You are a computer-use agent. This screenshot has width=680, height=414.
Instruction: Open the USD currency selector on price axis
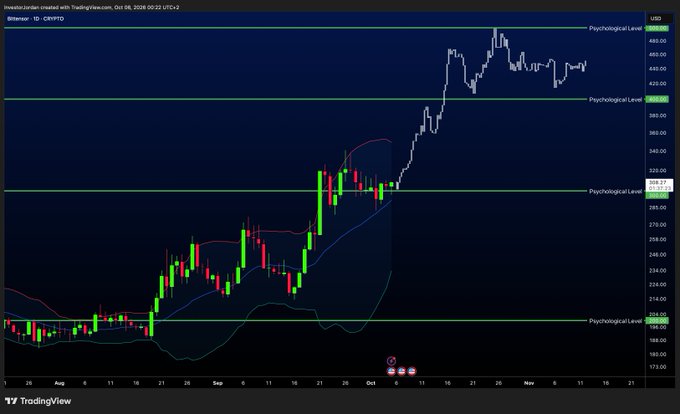click(656, 18)
